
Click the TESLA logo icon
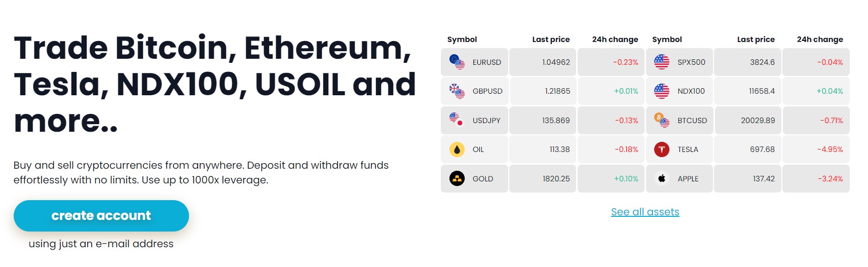pyautogui.click(x=662, y=149)
